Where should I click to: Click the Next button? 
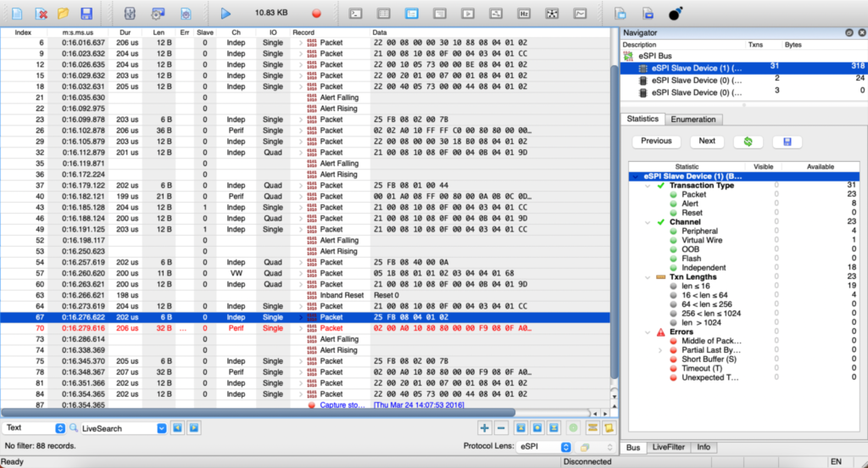(x=707, y=142)
